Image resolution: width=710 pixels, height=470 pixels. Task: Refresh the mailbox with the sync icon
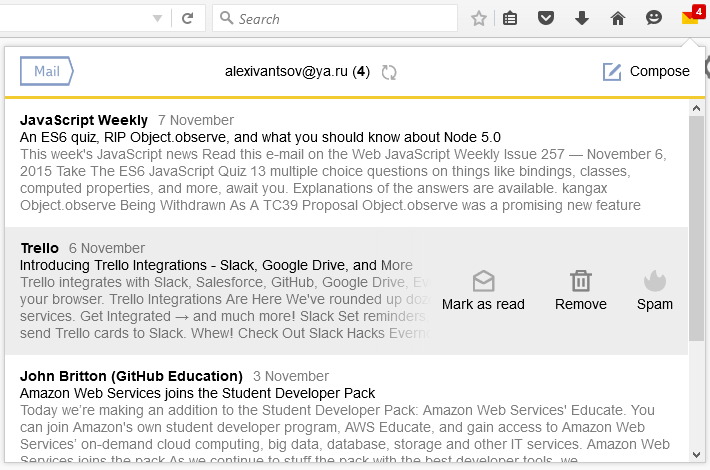click(x=389, y=72)
